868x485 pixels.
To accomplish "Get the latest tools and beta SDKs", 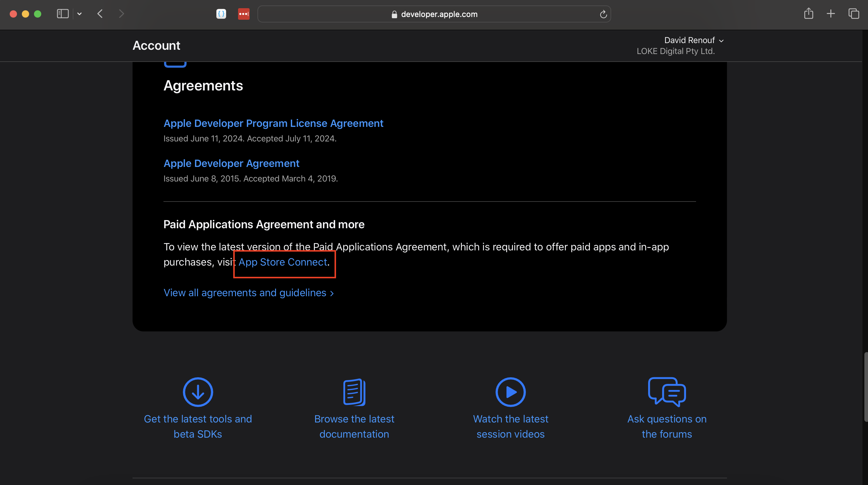I will (x=198, y=426).
